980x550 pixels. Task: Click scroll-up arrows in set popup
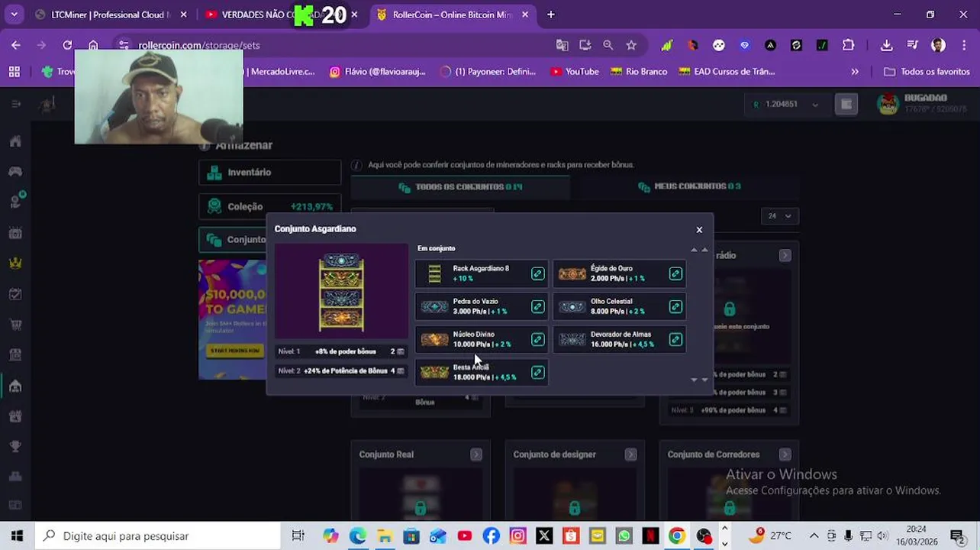point(699,250)
